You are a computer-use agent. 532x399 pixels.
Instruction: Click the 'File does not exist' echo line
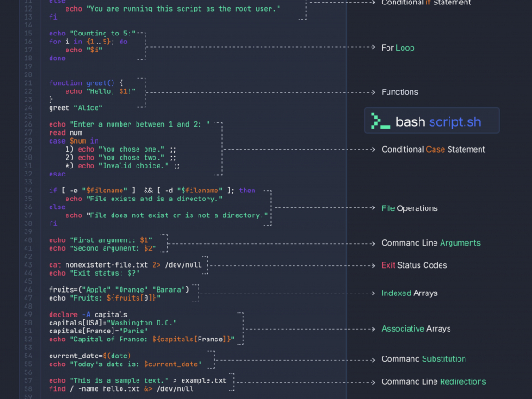pyautogui.click(x=167, y=215)
